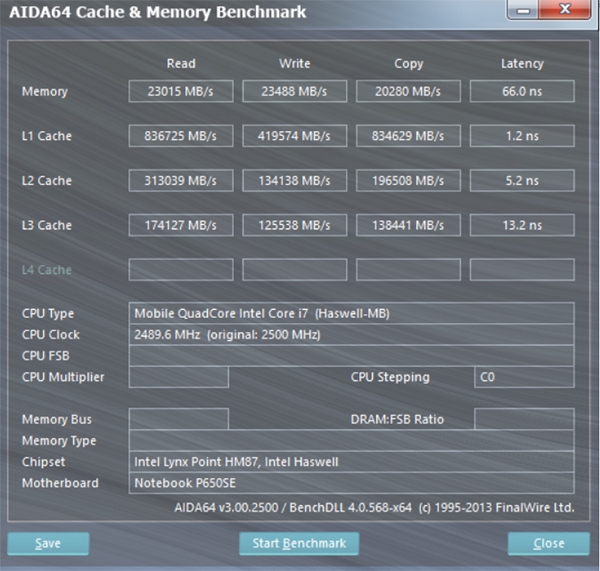Select L1 Cache copy 834629 MB/s
The width and height of the screenshot is (600, 571).
point(408,136)
